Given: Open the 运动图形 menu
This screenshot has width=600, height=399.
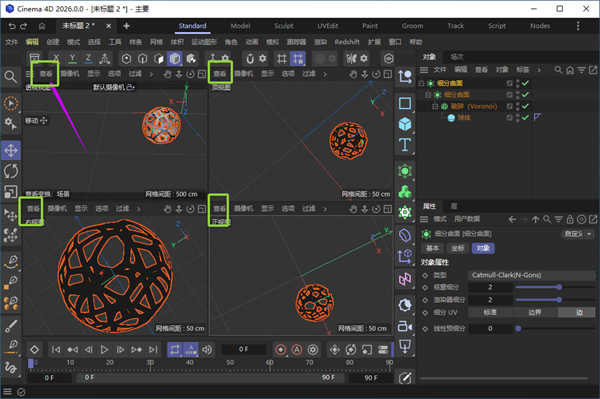Looking at the screenshot, I should pyautogui.click(x=204, y=42).
